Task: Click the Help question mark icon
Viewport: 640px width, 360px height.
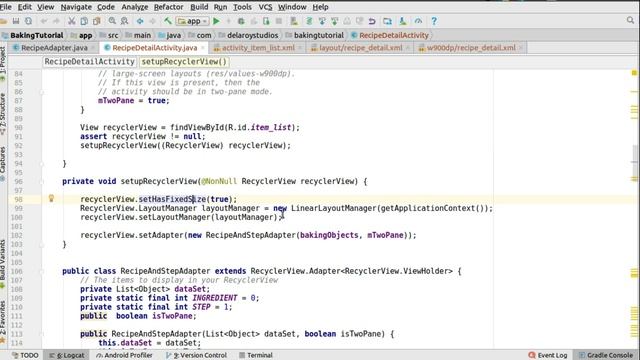Action: pyautogui.click(x=434, y=21)
